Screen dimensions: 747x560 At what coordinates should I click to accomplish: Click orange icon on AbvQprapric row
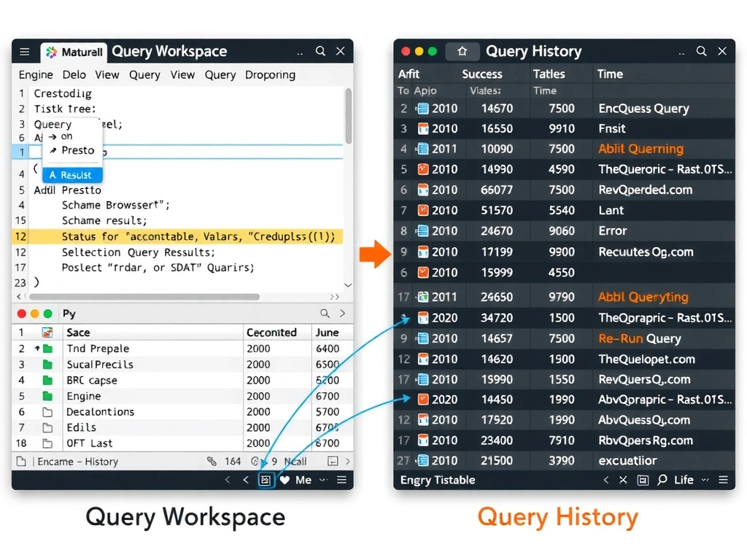[422, 400]
